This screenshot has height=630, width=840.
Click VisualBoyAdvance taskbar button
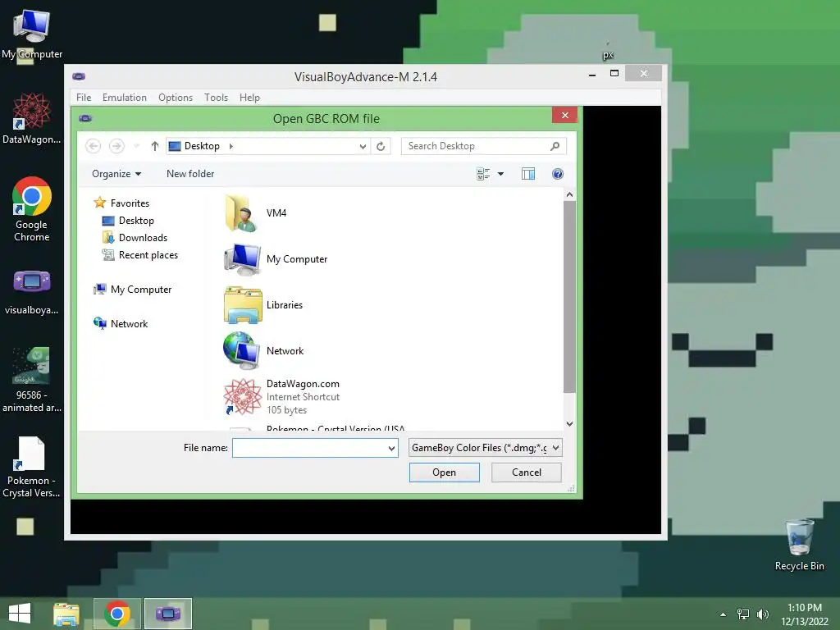pos(168,614)
